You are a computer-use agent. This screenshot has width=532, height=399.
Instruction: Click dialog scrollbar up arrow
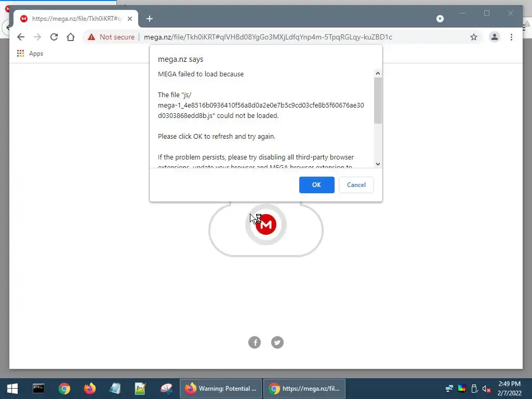(378, 73)
